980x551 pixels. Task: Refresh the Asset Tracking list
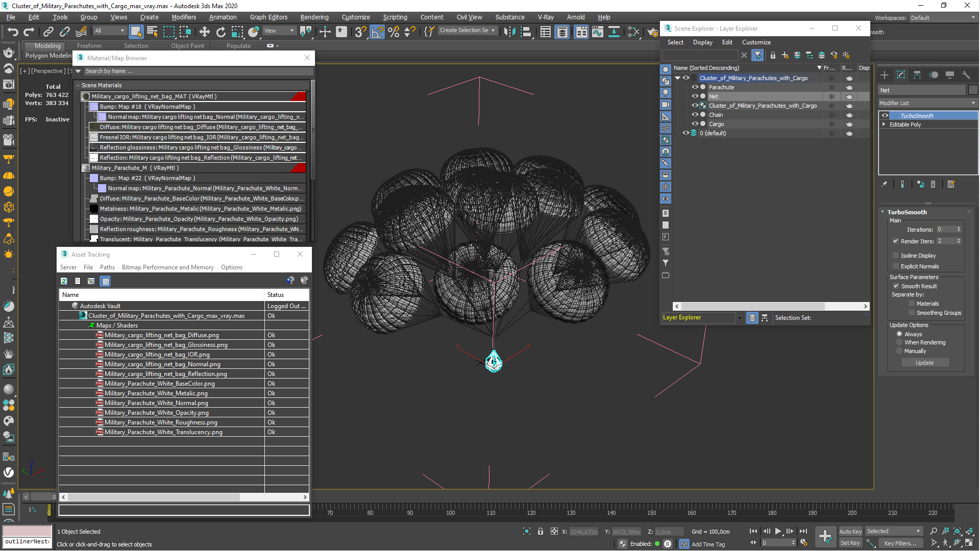(x=64, y=281)
